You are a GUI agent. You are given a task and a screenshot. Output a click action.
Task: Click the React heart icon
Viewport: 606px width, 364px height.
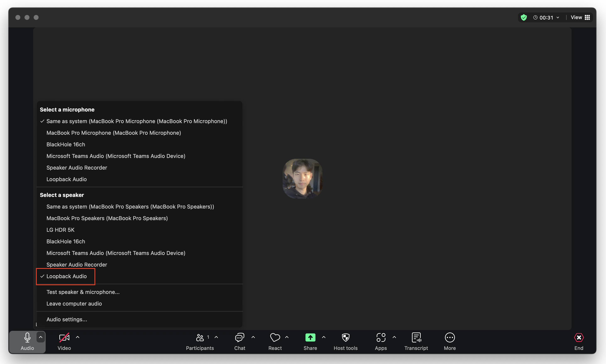click(275, 338)
